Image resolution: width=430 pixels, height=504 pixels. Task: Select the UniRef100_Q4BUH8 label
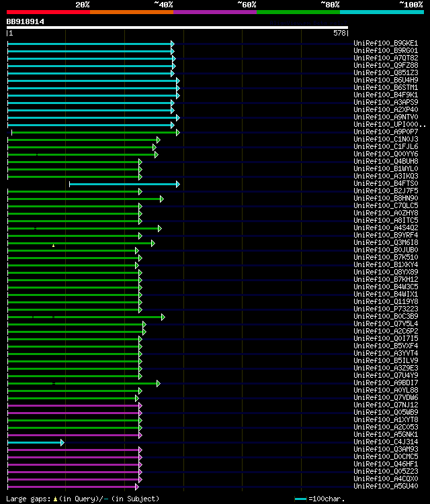386,161
